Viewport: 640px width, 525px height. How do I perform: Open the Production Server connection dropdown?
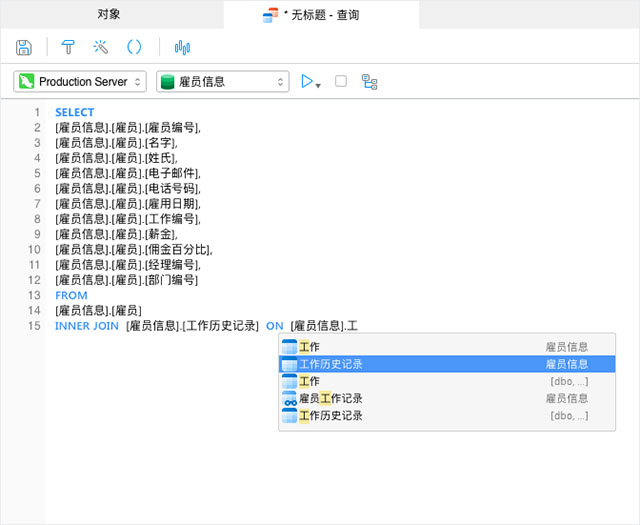tap(81, 82)
